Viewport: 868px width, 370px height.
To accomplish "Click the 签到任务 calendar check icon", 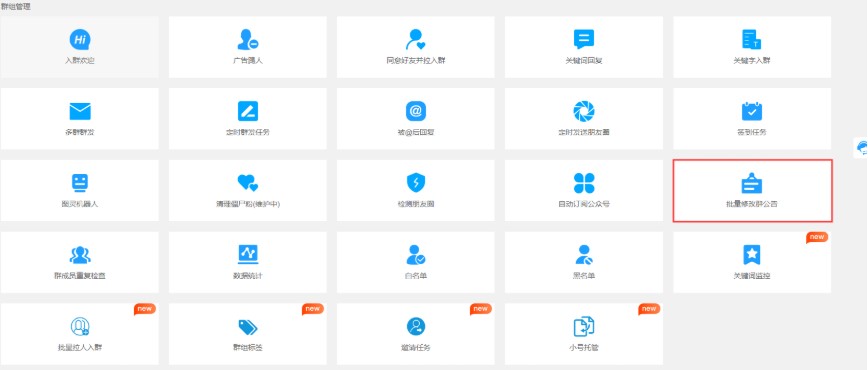I will pyautogui.click(x=752, y=111).
